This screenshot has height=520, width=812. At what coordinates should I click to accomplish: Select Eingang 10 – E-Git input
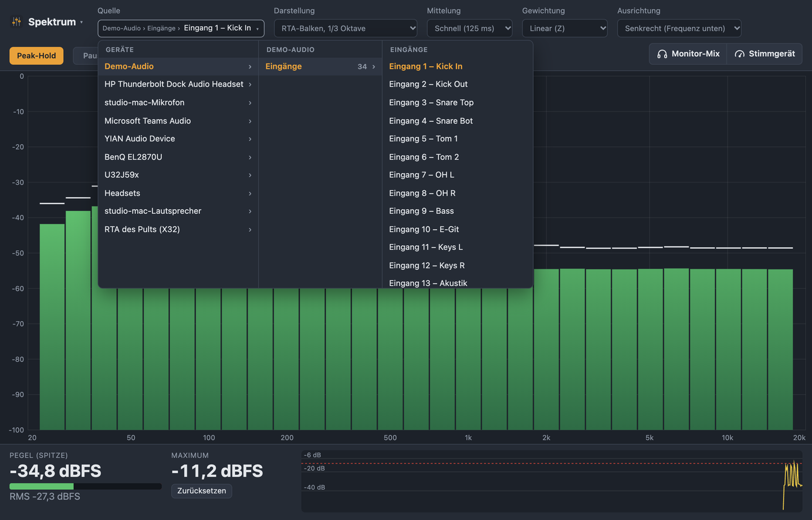pos(457,230)
